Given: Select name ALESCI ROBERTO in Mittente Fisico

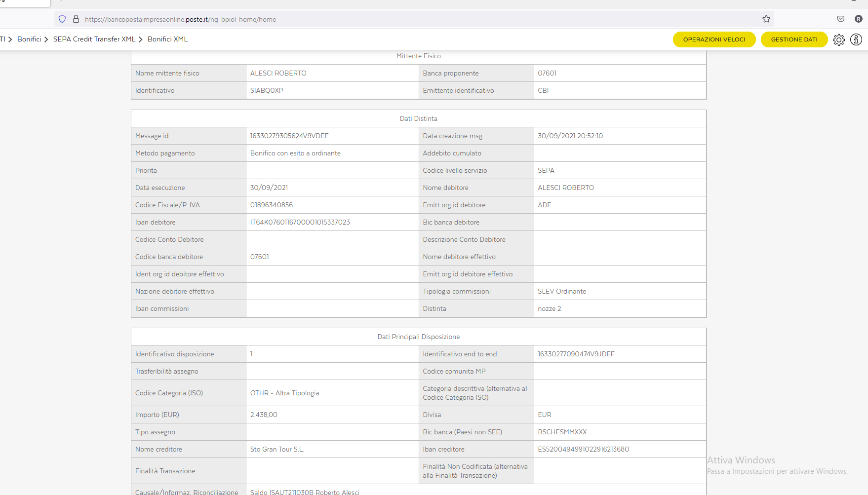Looking at the screenshot, I should tap(278, 74).
